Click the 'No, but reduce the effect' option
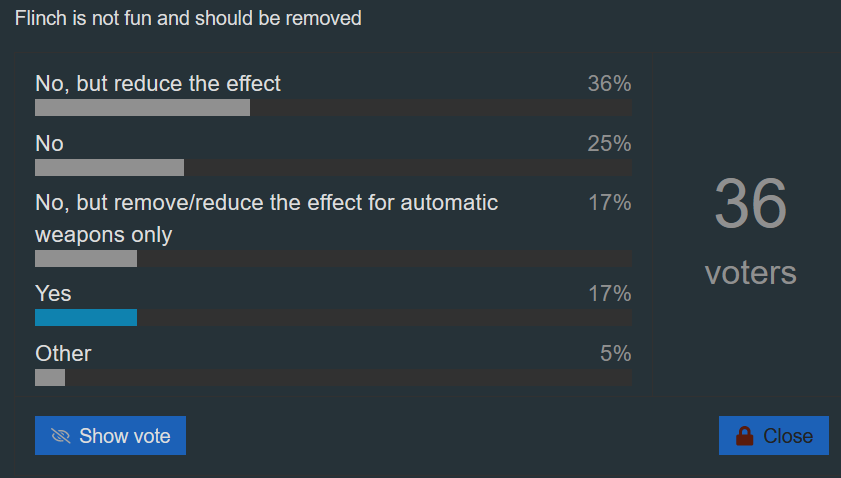 tap(158, 84)
